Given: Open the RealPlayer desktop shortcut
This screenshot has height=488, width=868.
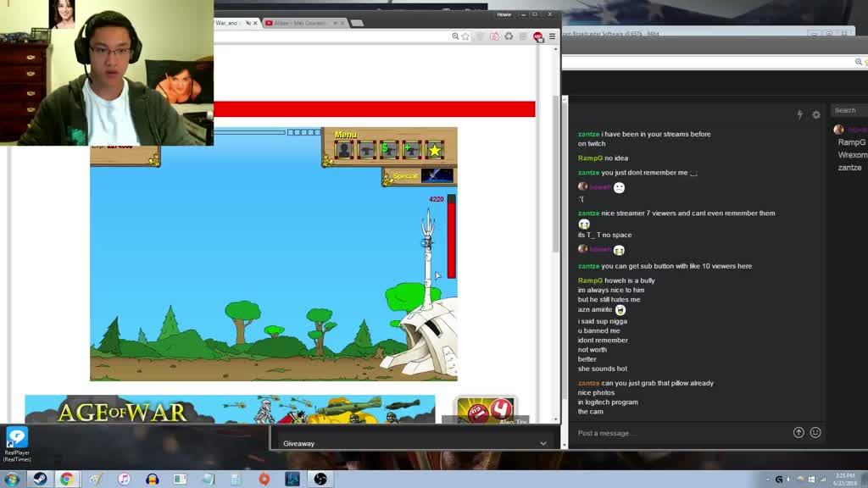Looking at the screenshot, I should (17, 444).
